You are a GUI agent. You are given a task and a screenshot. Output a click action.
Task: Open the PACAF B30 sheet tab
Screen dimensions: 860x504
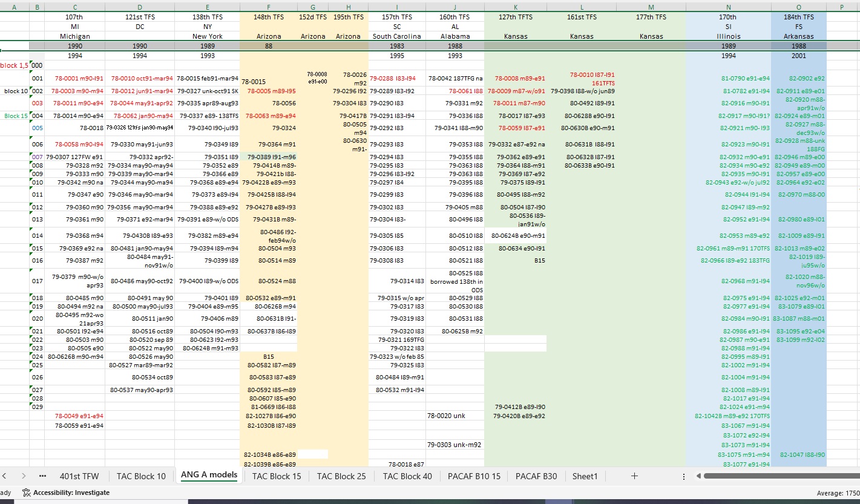pos(536,476)
